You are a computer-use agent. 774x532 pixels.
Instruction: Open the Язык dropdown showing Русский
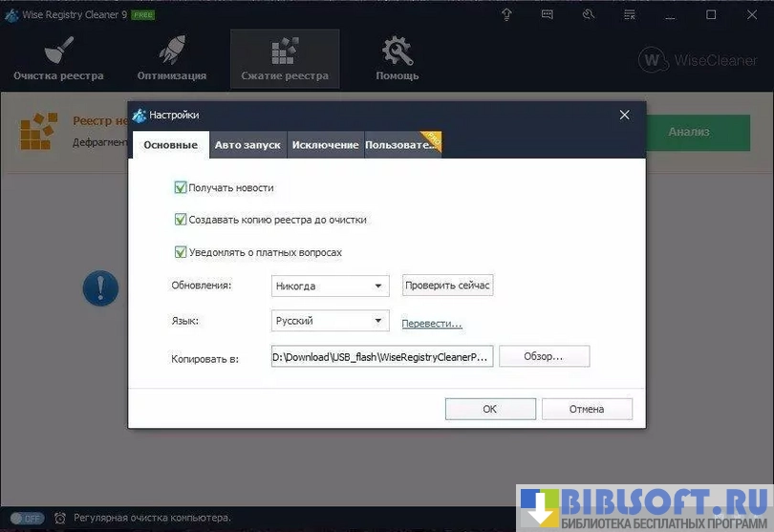point(330,321)
